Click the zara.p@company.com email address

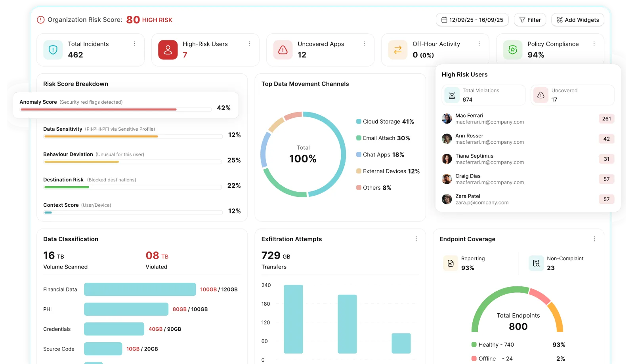pos(482,203)
